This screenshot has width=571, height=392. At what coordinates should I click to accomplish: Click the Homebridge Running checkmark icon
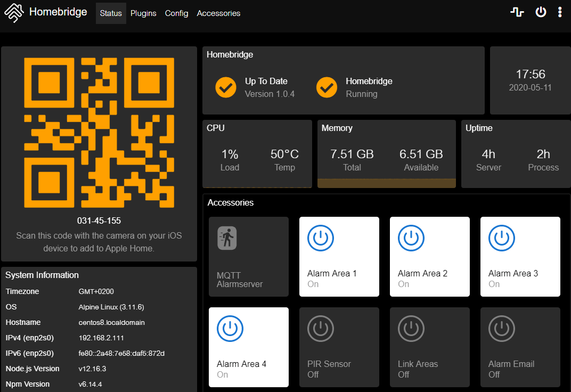click(327, 87)
